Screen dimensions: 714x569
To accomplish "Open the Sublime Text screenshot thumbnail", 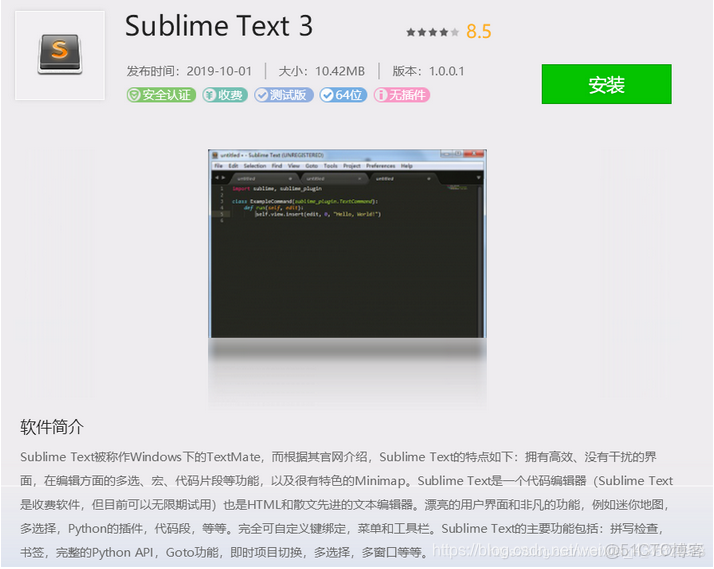I will 347,244.
